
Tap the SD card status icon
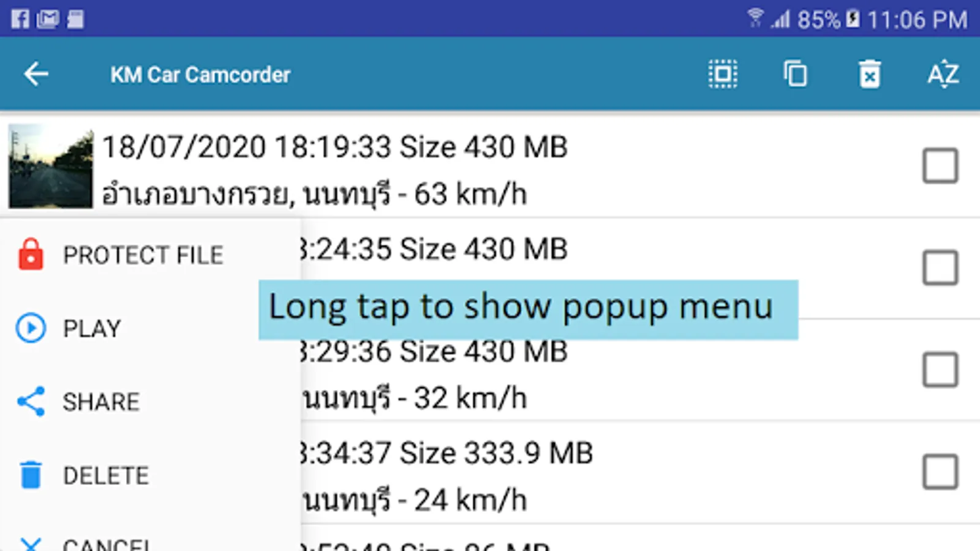75,19
